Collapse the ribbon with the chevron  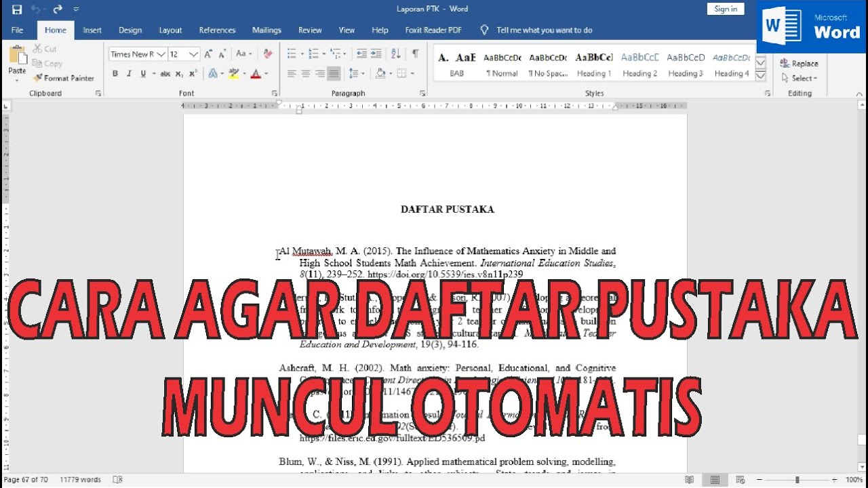click(860, 94)
